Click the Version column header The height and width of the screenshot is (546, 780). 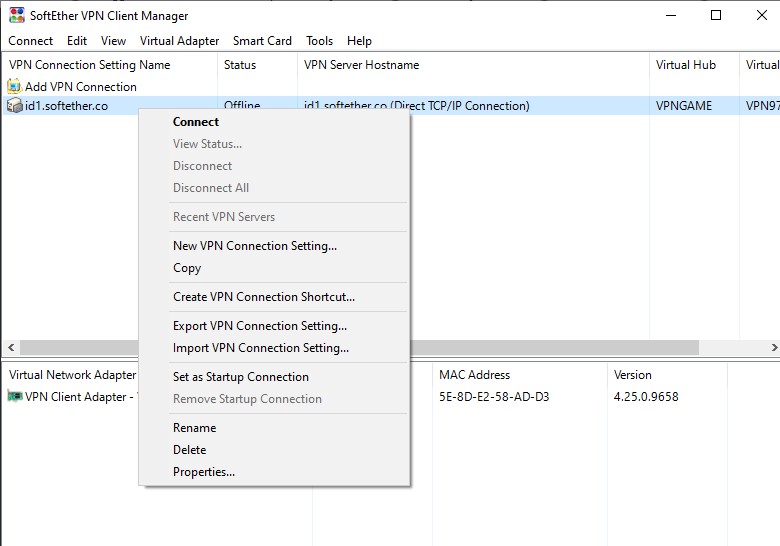[667, 374]
